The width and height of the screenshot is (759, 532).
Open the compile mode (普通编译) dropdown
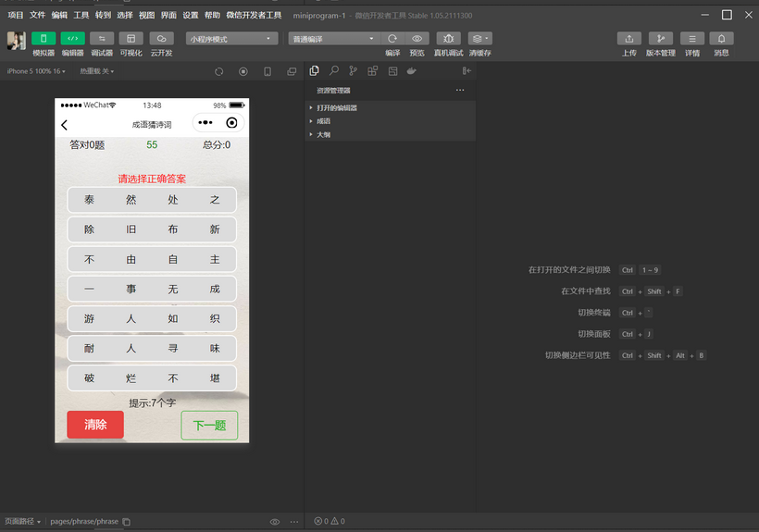(x=334, y=39)
